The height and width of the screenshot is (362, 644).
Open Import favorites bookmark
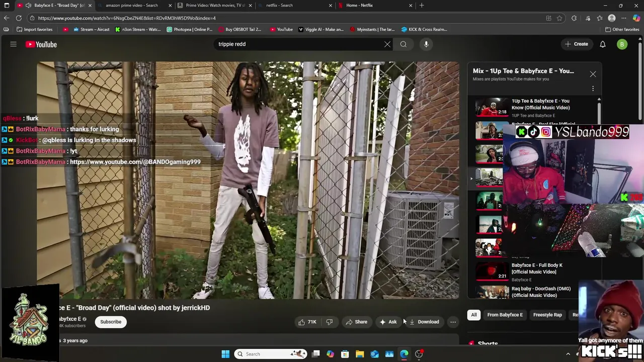click(34, 30)
